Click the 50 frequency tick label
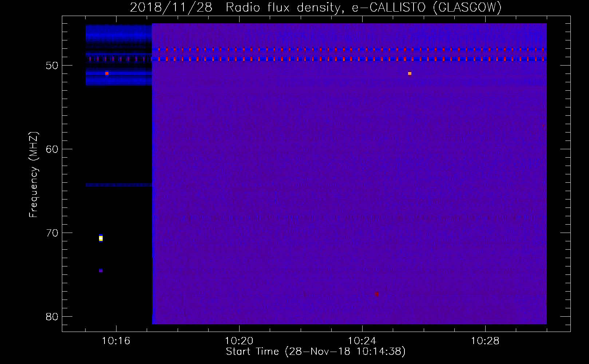 (x=52, y=66)
